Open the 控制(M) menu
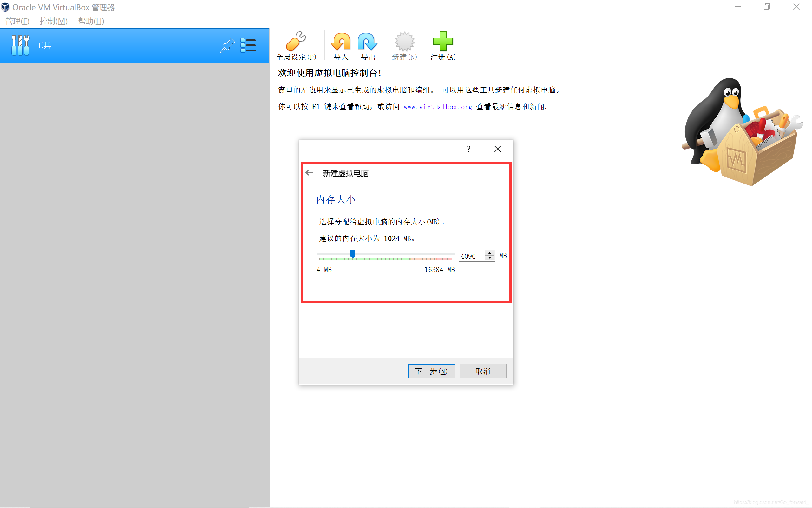The image size is (812, 508). (54, 21)
